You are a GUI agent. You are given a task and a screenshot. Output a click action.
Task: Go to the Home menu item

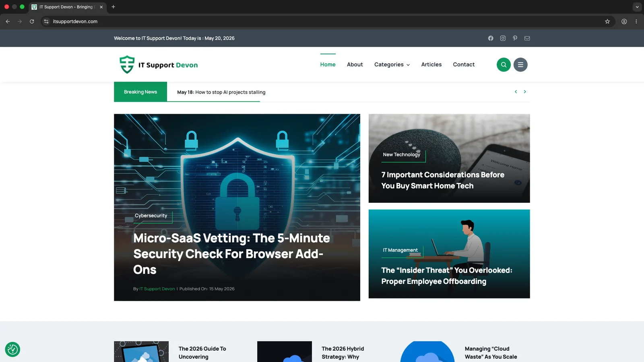click(x=328, y=64)
